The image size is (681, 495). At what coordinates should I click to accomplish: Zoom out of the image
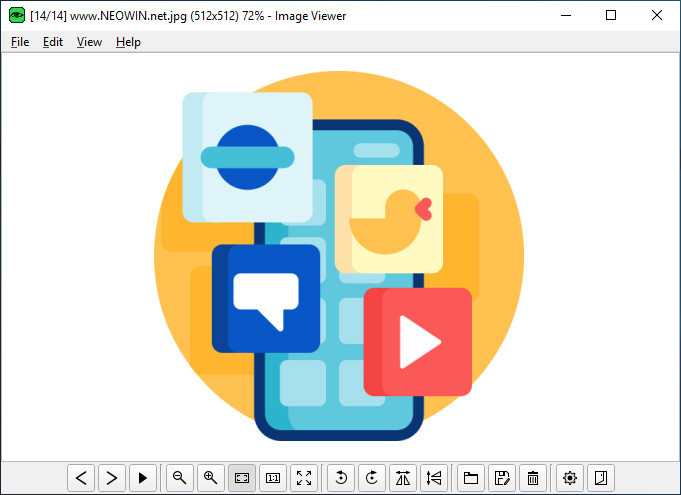click(180, 478)
